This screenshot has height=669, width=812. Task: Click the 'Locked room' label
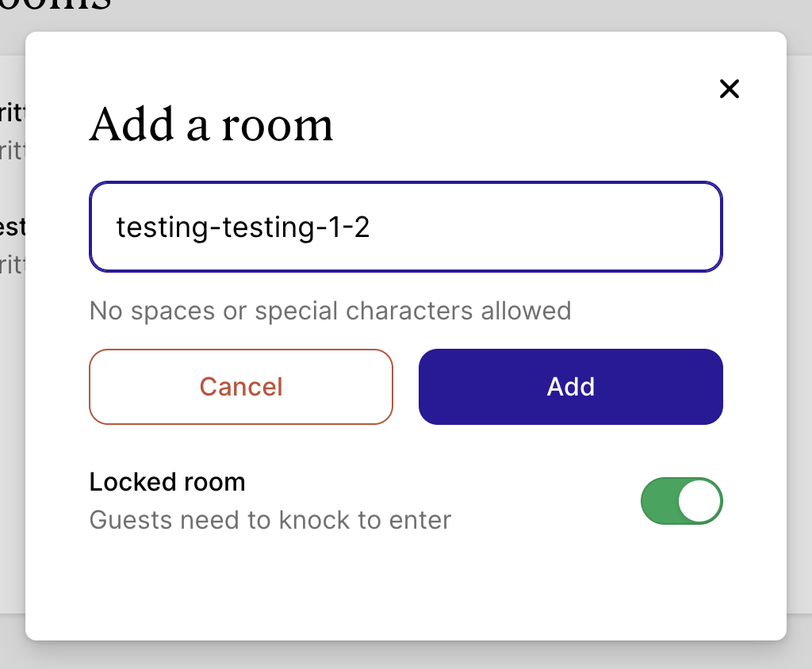click(167, 482)
